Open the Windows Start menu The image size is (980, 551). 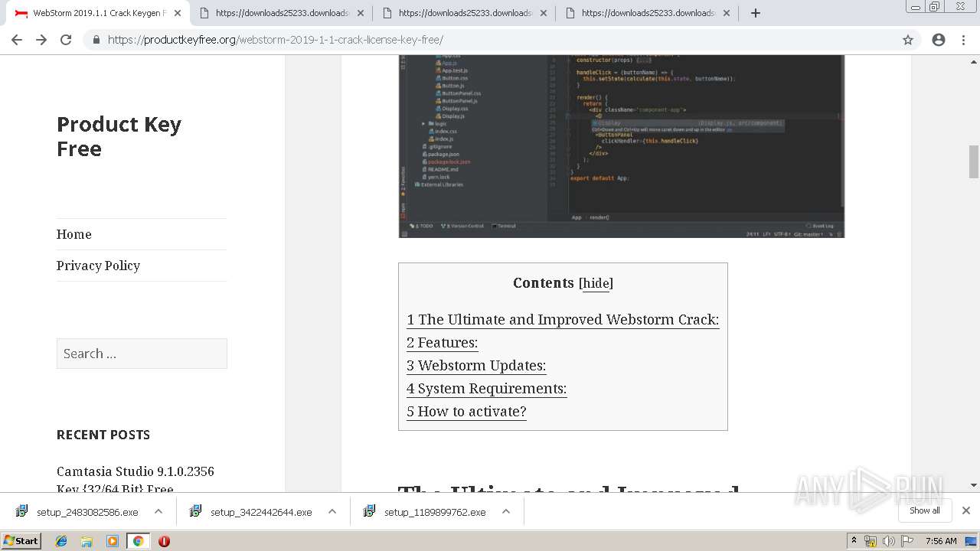pyautogui.click(x=21, y=541)
